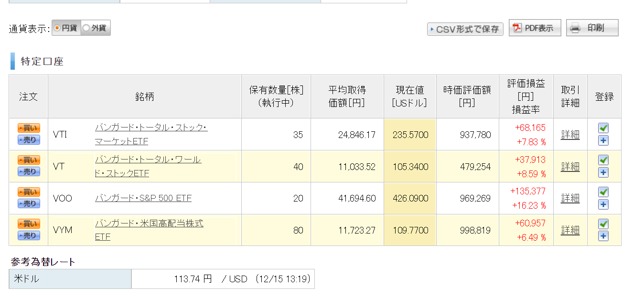Click the 売り button for VTI

pyautogui.click(x=29, y=140)
